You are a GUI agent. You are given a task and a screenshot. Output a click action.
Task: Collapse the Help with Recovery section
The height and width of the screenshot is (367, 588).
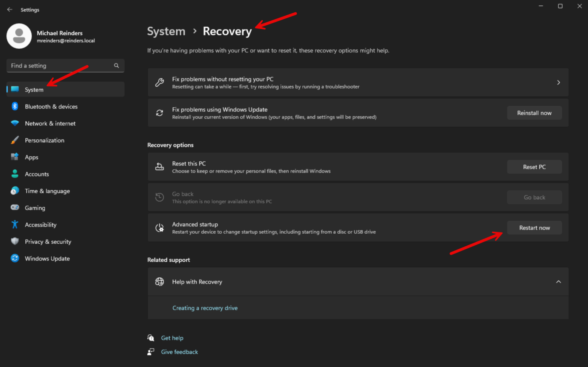[558, 282]
